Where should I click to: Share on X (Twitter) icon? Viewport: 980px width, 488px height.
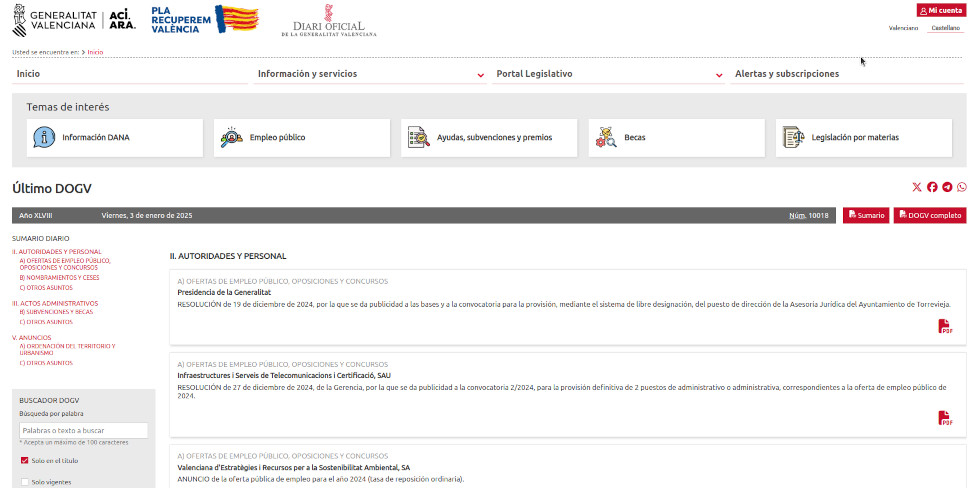pos(917,187)
